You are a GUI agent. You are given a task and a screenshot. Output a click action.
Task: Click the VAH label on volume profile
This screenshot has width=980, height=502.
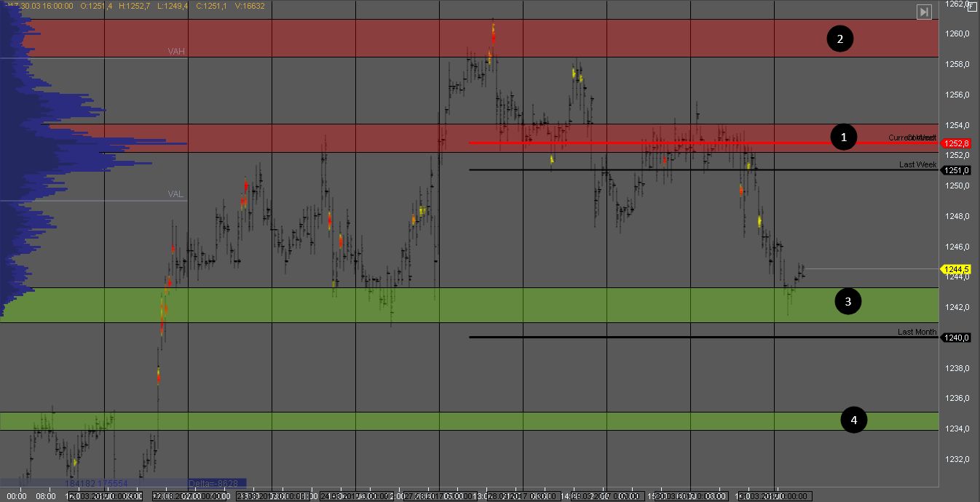click(176, 52)
